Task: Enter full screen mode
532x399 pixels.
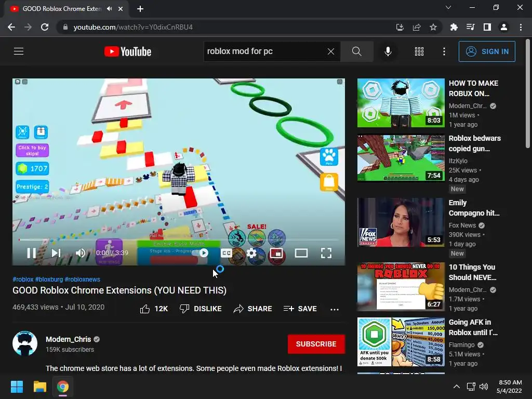Action: [326, 253]
